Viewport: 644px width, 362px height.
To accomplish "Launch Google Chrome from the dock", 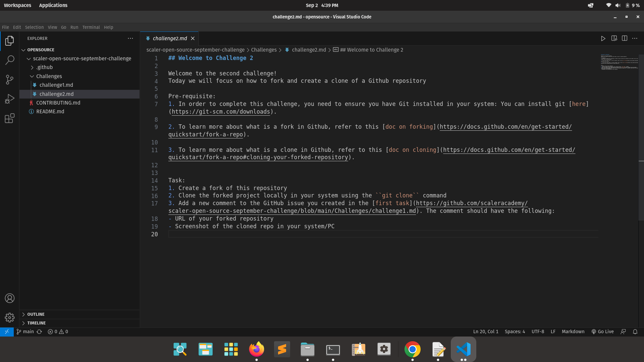I will tap(412, 349).
